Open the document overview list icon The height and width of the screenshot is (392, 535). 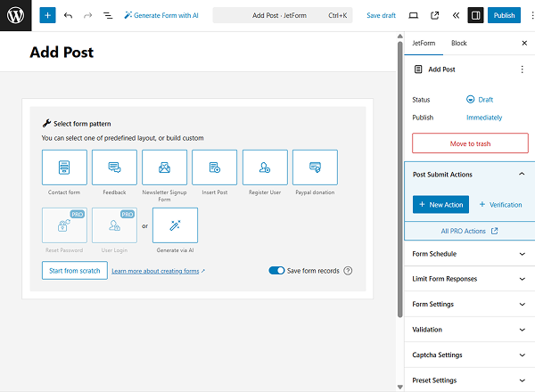coord(108,15)
